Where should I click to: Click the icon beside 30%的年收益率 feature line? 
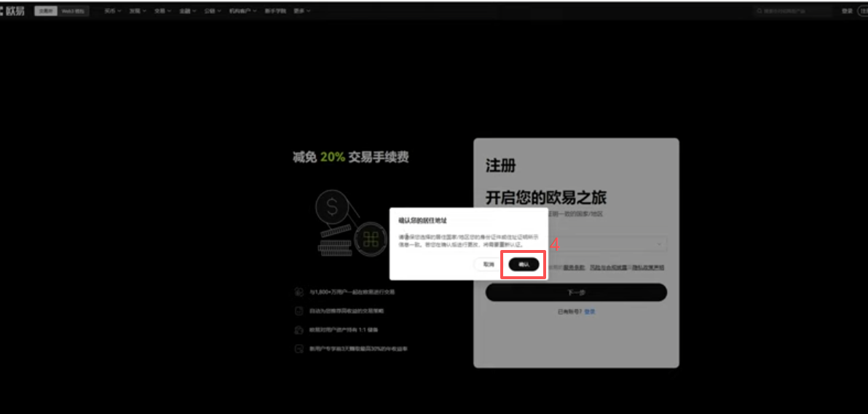299,349
